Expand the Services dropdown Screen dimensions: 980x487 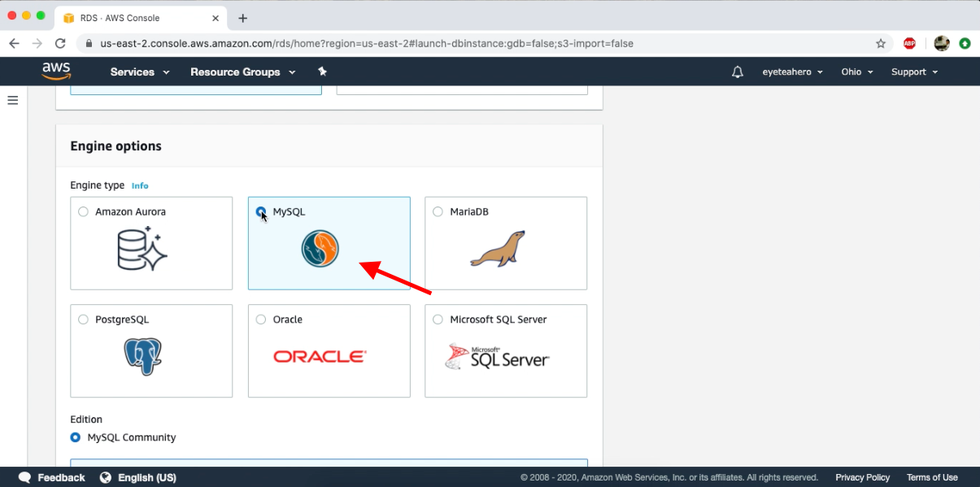(140, 72)
